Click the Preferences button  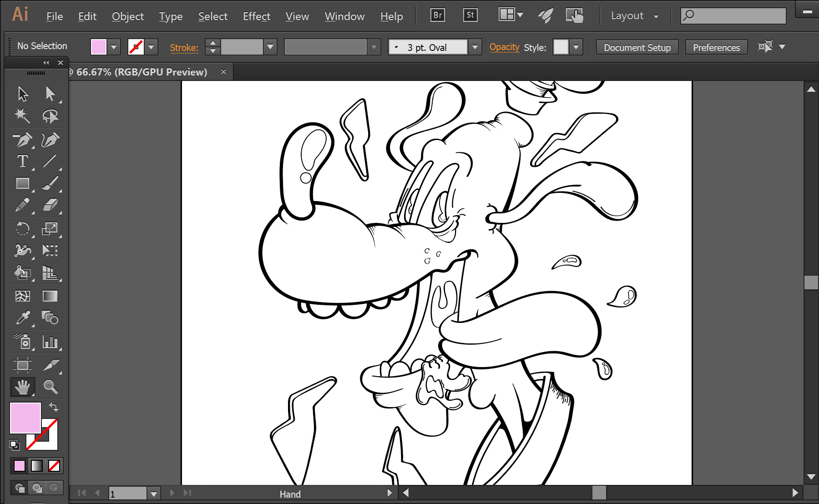[x=716, y=47]
